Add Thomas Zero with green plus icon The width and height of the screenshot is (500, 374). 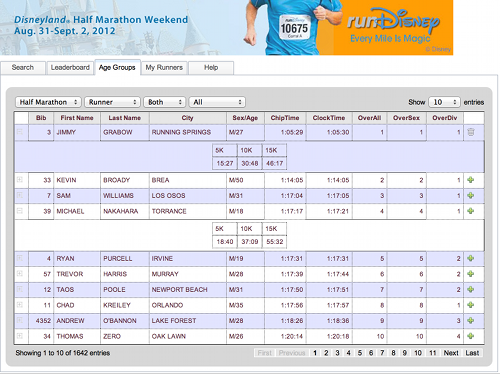[x=471, y=336]
